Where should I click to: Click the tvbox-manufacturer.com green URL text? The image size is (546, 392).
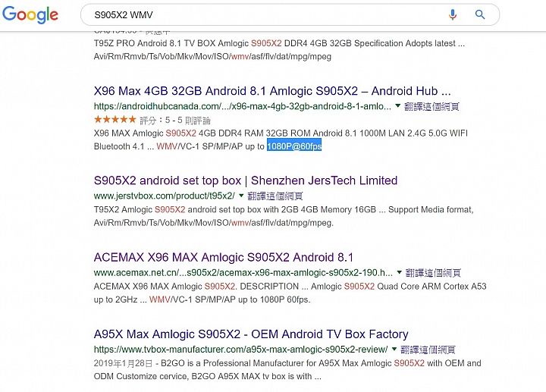[x=240, y=350]
